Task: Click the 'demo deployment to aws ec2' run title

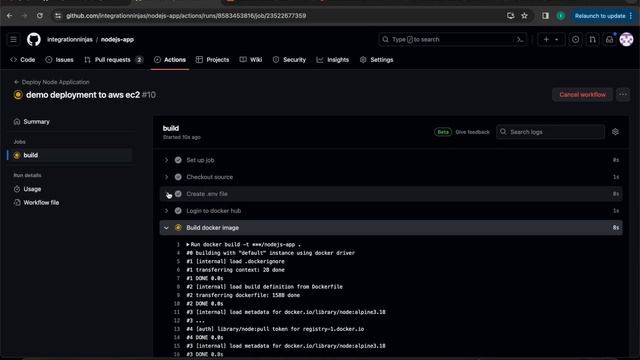Action: (x=83, y=95)
